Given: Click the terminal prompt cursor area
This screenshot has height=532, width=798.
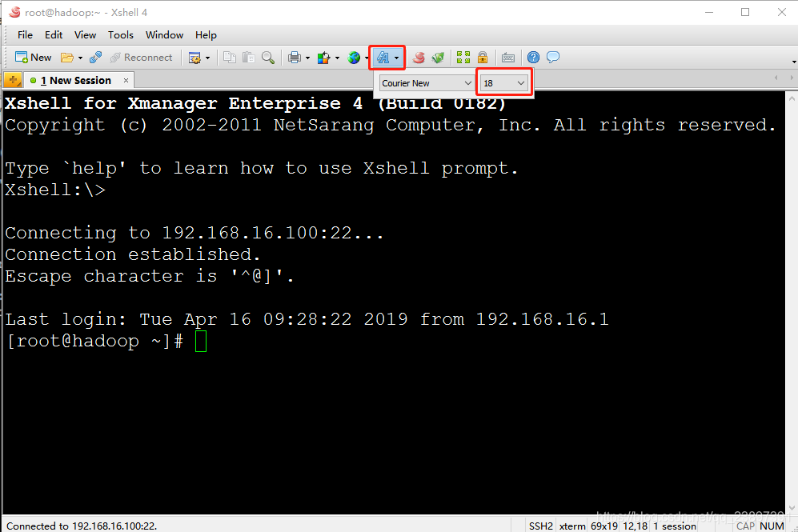Looking at the screenshot, I should click(x=201, y=342).
